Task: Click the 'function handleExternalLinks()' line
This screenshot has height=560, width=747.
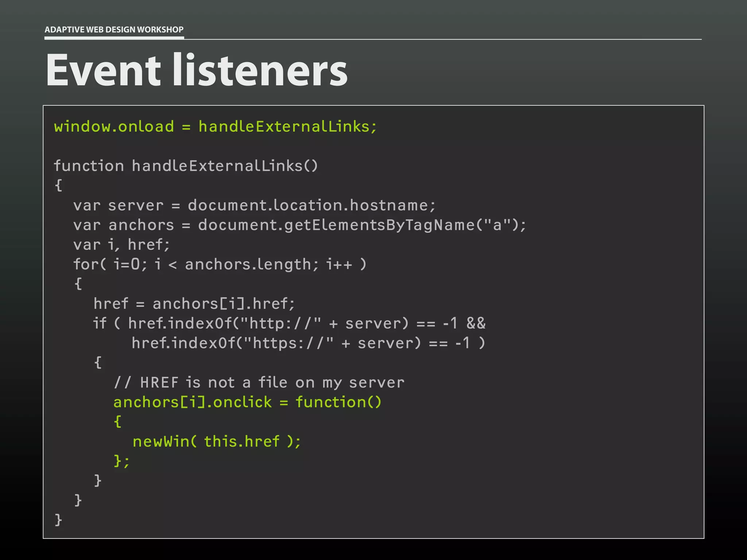Action: (186, 166)
